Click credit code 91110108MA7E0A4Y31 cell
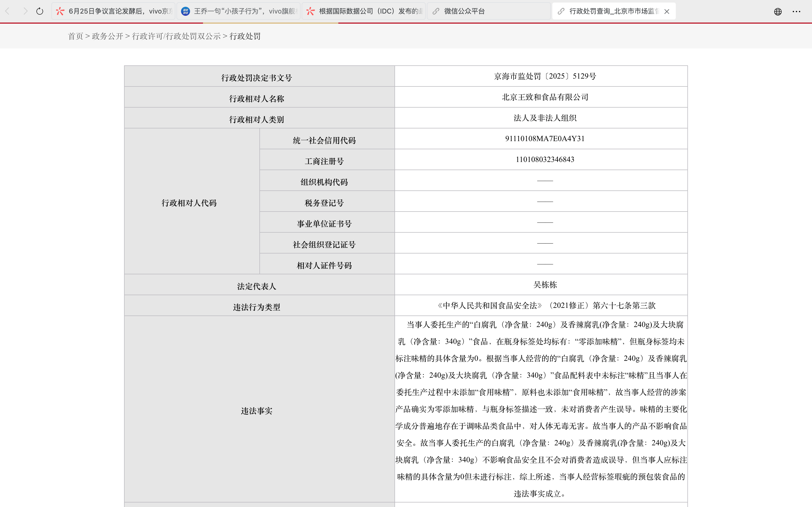 click(x=545, y=139)
